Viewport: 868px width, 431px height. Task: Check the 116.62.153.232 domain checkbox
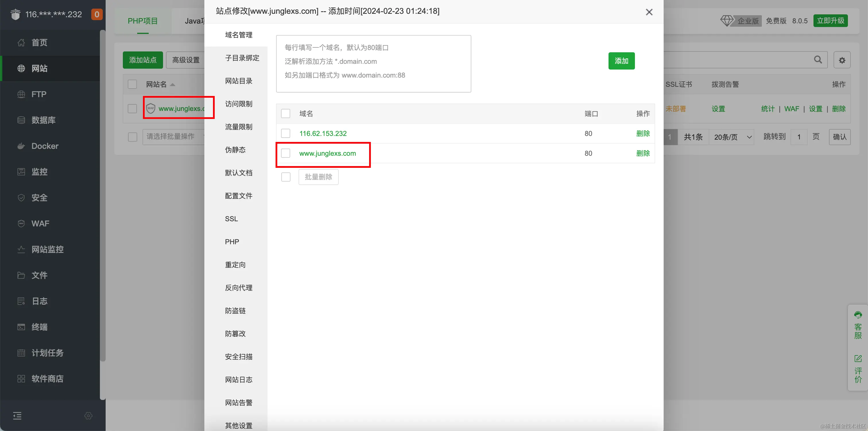pos(285,134)
